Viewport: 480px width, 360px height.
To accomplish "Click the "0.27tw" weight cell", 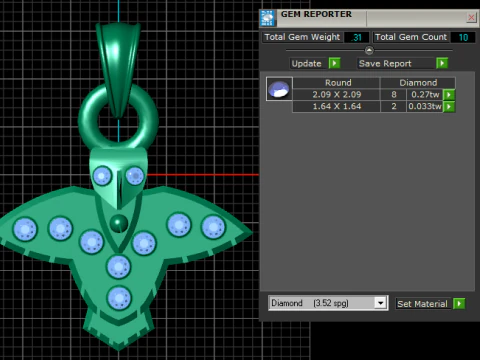I will point(425,95).
